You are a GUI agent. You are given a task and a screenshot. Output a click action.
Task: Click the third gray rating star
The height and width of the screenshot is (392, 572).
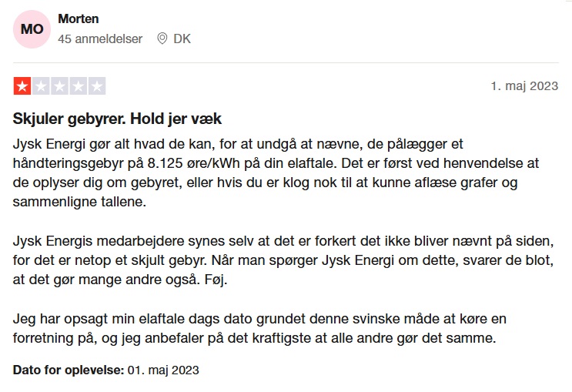[60, 86]
